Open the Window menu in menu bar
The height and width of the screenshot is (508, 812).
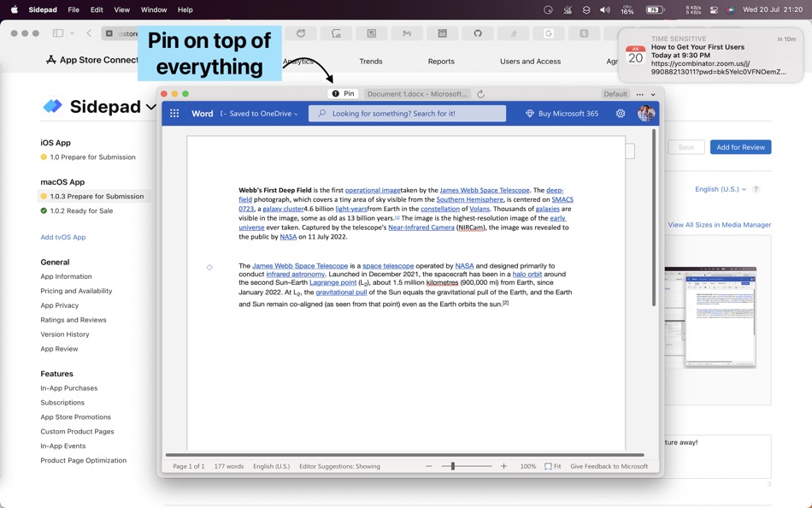tap(154, 9)
